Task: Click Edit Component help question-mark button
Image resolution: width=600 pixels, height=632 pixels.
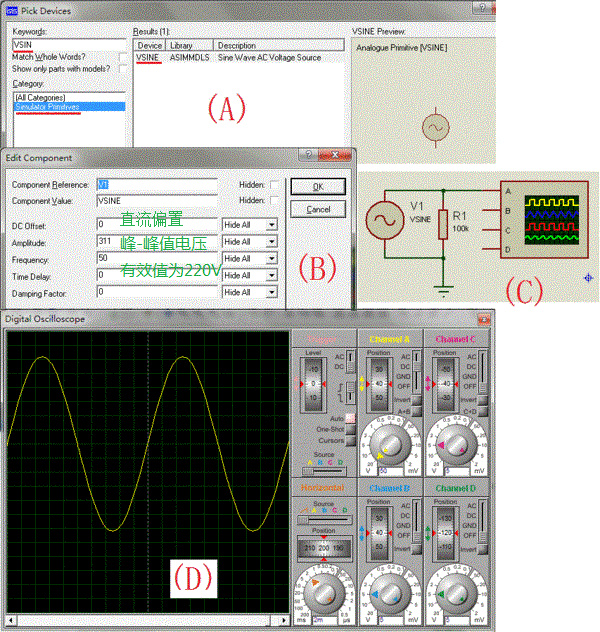Action: point(308,154)
